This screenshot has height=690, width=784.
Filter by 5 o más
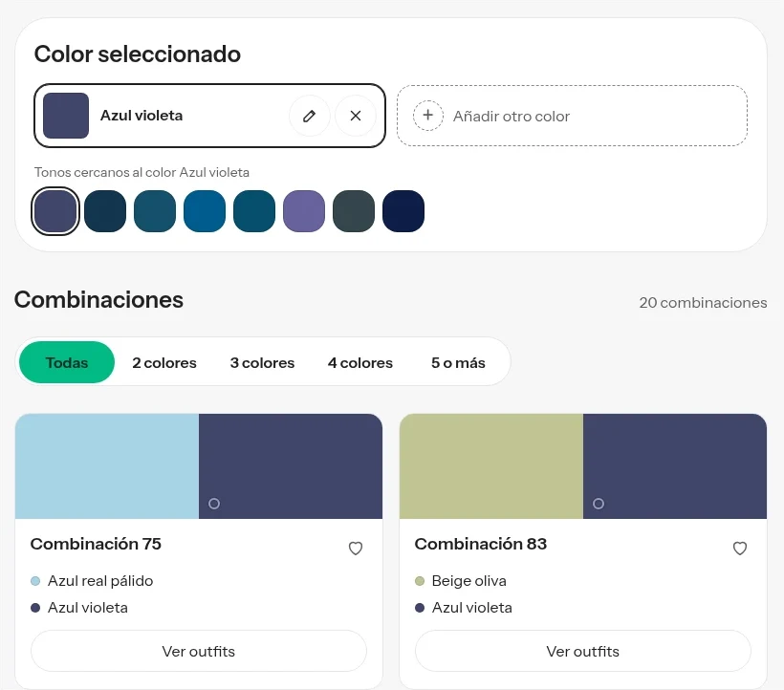tap(459, 362)
